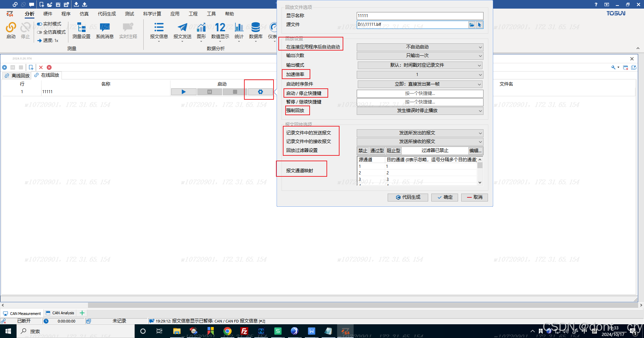Clear all replays with red circle icon

pyautogui.click(x=49, y=67)
